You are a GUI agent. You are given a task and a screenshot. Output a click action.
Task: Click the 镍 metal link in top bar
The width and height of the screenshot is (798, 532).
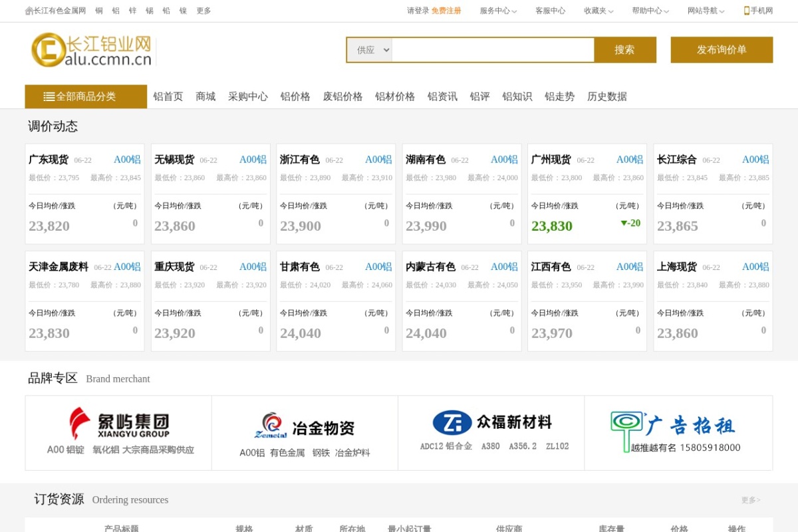click(184, 11)
